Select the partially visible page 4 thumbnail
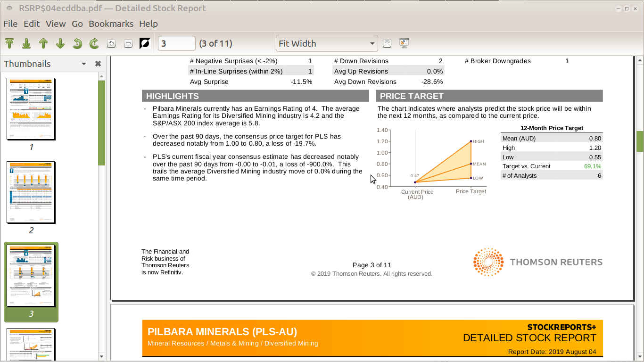The width and height of the screenshot is (644, 362). [x=31, y=345]
